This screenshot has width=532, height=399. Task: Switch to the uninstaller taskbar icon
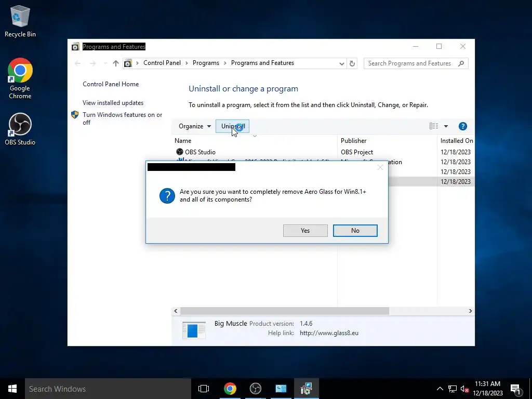pos(307,389)
